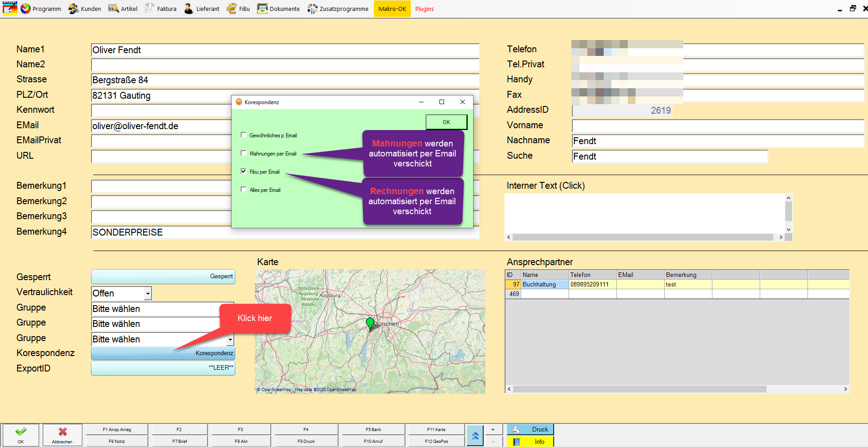The image size is (868, 447).
Task: Open the Faktura menu
Action: pos(161,9)
